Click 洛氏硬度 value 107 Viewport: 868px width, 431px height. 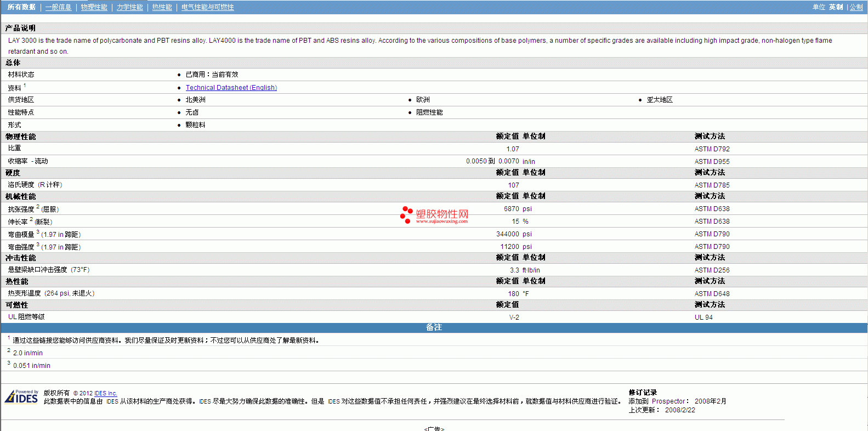513,185
